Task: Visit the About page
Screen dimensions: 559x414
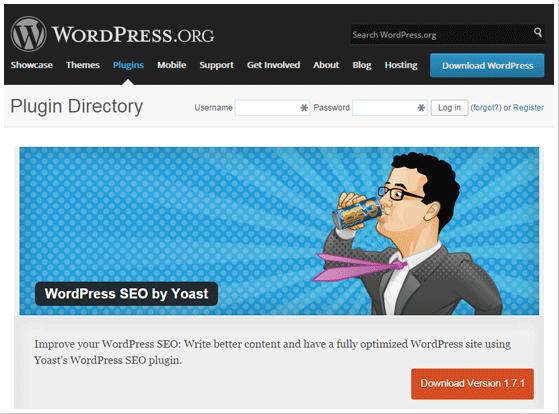Action: click(x=326, y=65)
